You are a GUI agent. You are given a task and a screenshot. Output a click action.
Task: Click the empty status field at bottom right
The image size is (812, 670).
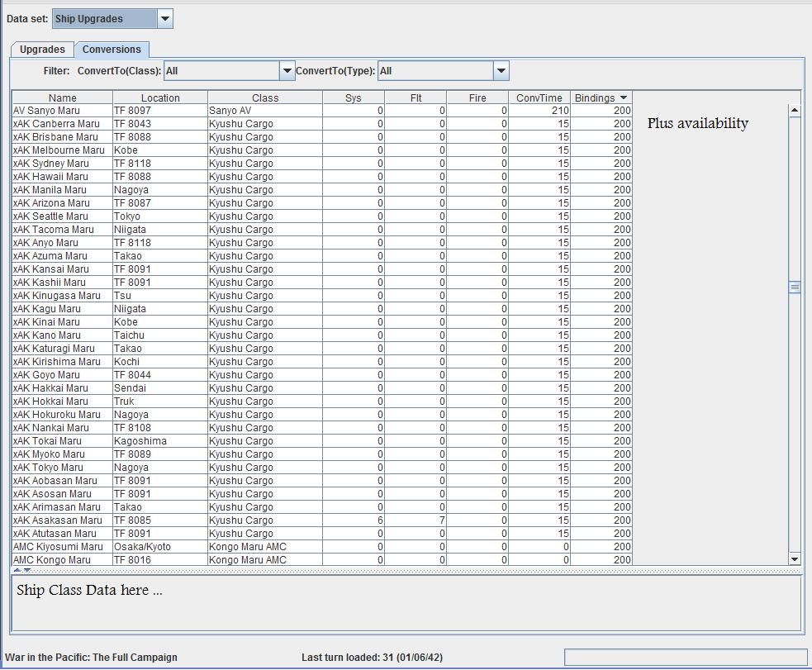[685, 657]
